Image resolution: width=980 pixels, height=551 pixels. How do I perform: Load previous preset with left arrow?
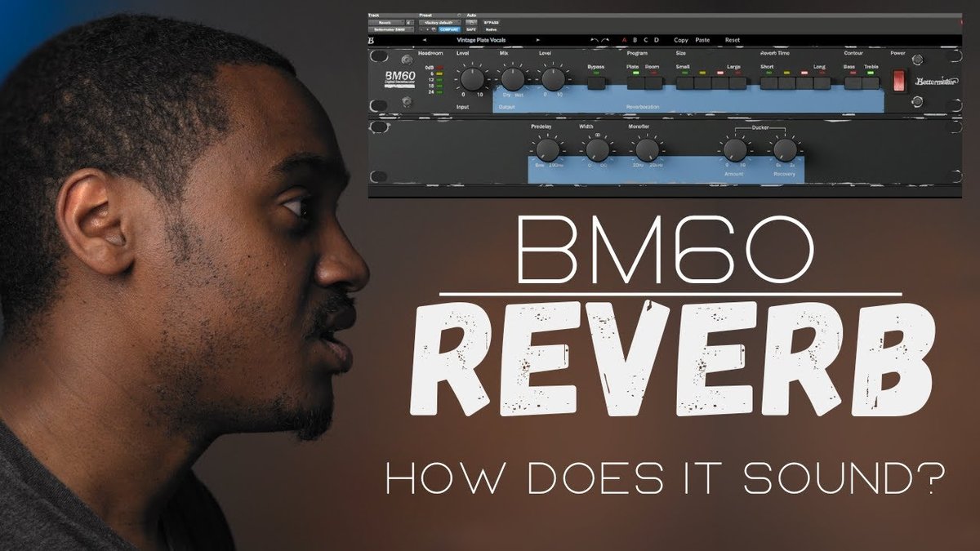425,40
